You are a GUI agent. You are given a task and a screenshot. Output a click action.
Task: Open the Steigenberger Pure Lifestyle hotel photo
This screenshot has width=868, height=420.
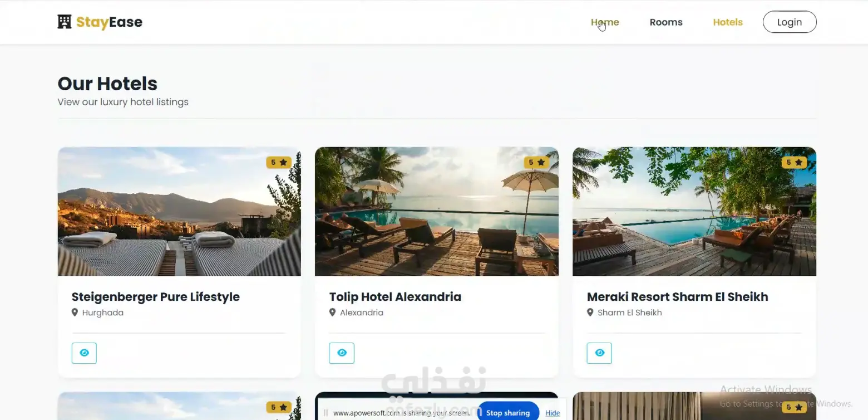179,211
